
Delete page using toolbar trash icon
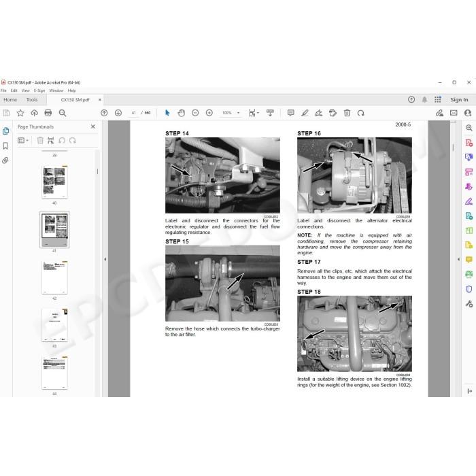tap(347, 113)
